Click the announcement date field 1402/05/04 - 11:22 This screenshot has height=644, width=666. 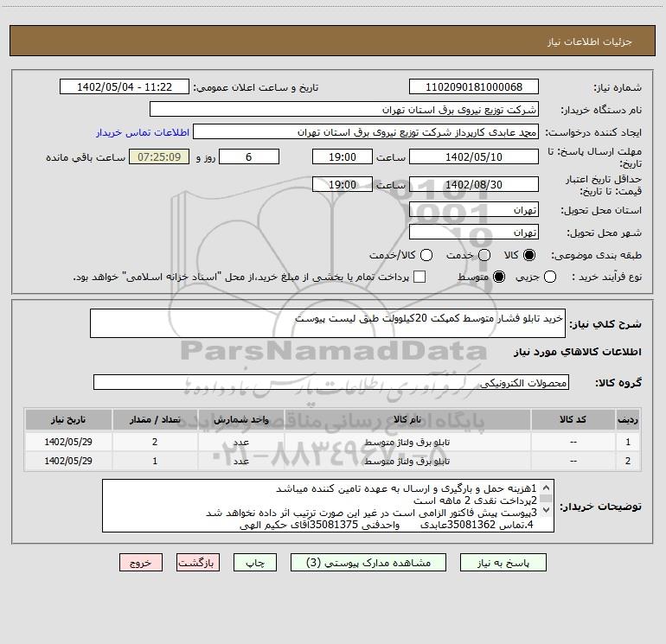point(125,87)
